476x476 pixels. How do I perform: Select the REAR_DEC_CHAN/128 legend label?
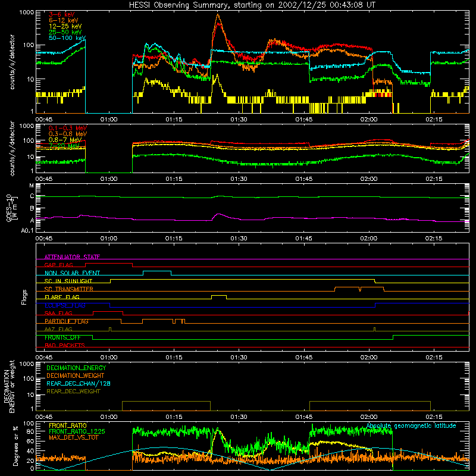point(79,383)
